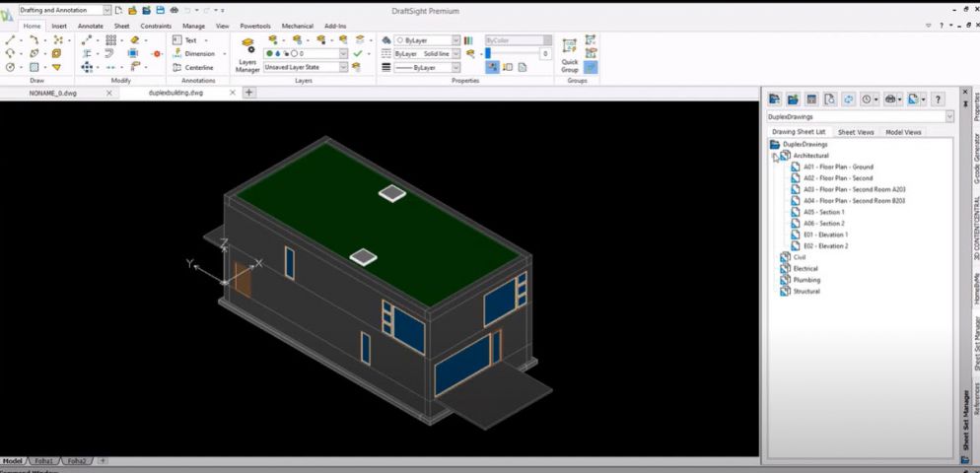Select the Electrical subset in sheet list

(805, 268)
